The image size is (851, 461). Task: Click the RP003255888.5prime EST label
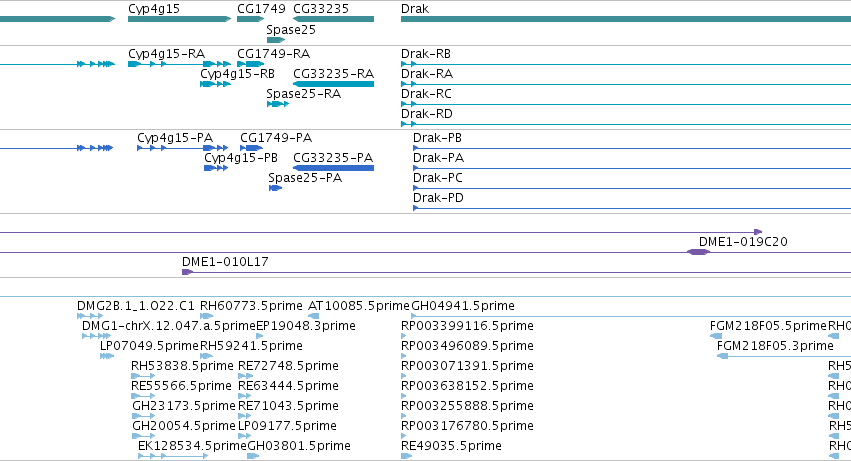(467, 407)
